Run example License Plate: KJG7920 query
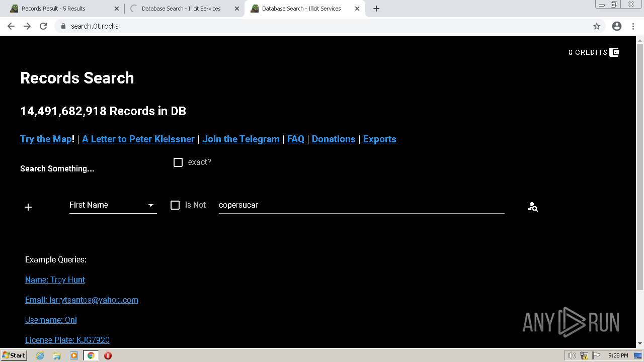This screenshot has height=362, width=644. 67,340
